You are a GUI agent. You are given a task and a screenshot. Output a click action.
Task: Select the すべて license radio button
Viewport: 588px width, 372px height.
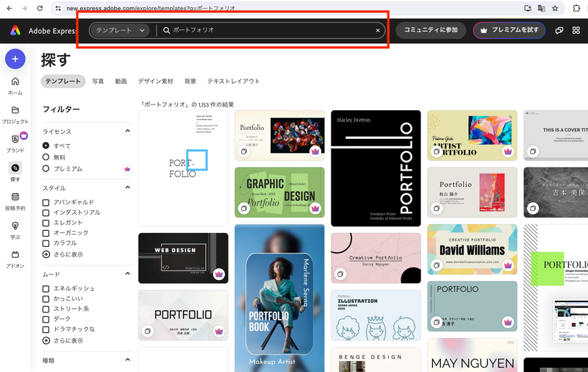(x=46, y=146)
